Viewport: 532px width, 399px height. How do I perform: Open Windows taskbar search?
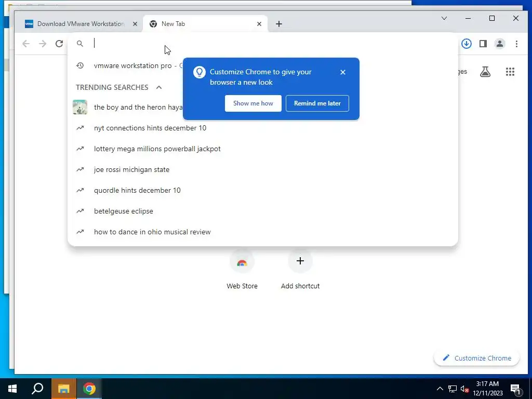[37, 389]
